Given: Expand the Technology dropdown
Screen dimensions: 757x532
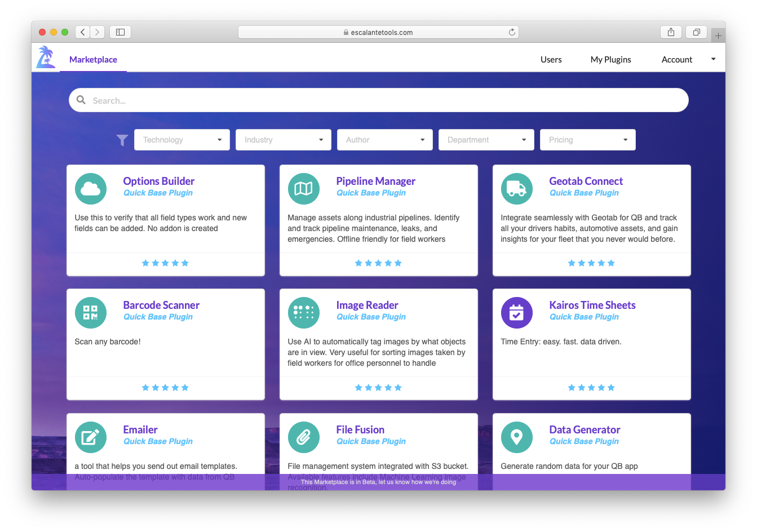Looking at the screenshot, I should (181, 140).
